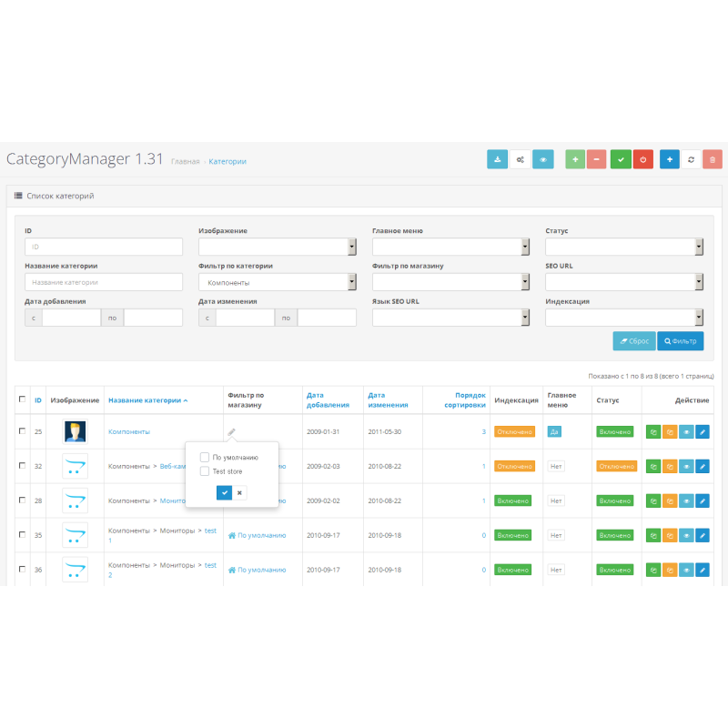This screenshot has height=728, width=728.
Task: Click the red power icon button
Action: pyautogui.click(x=643, y=159)
